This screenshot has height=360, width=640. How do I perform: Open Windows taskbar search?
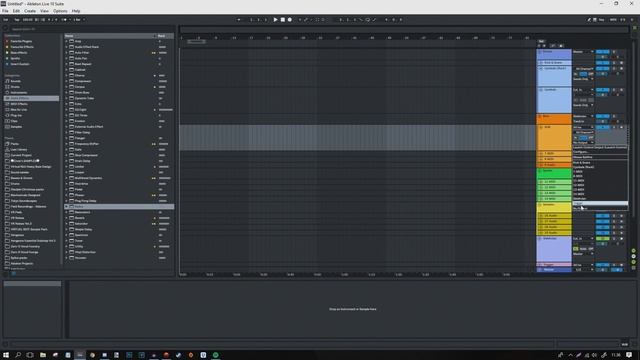tap(18, 355)
